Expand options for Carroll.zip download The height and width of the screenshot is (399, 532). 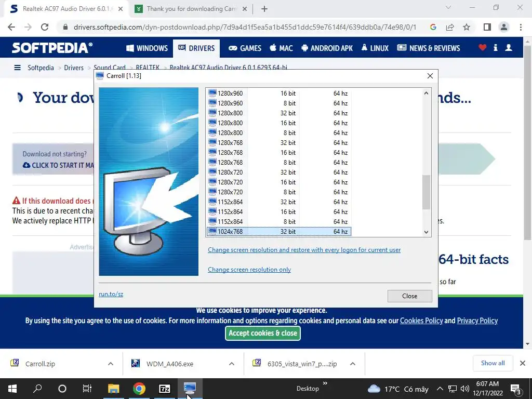pos(111,364)
